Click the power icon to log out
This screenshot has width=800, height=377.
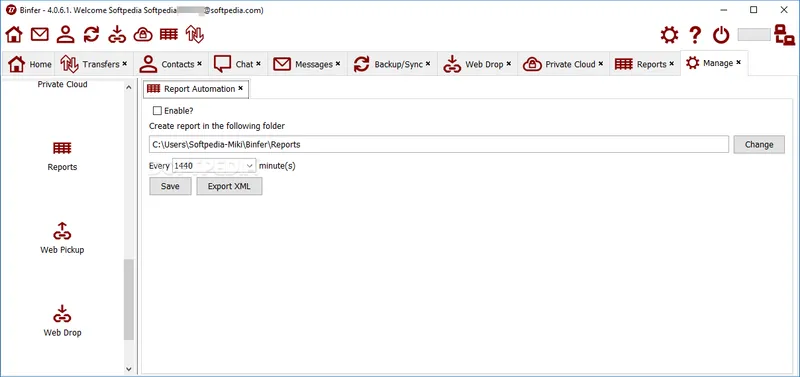[x=721, y=35]
